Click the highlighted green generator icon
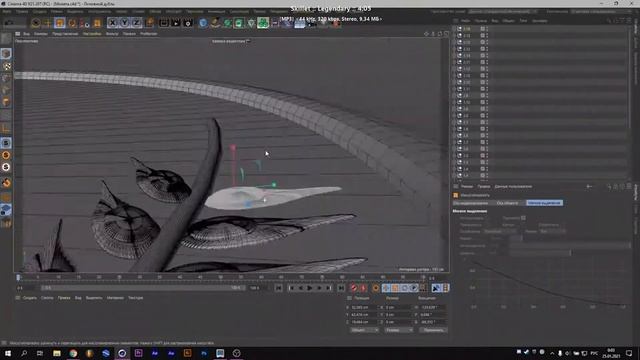 (263, 22)
